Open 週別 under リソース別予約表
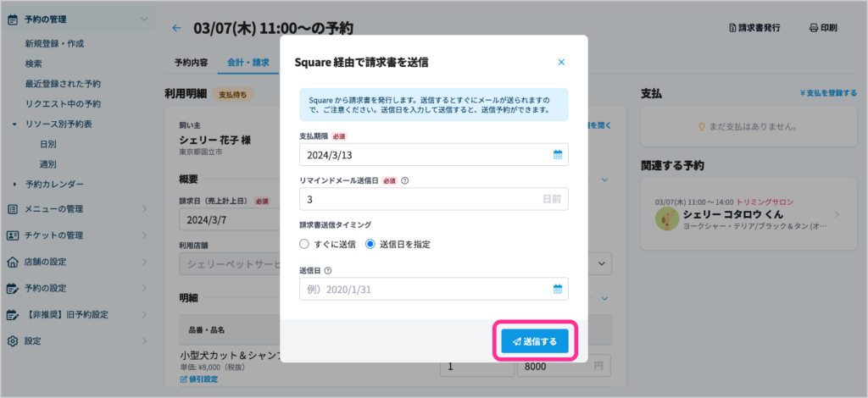The width and height of the screenshot is (868, 398). (47, 164)
